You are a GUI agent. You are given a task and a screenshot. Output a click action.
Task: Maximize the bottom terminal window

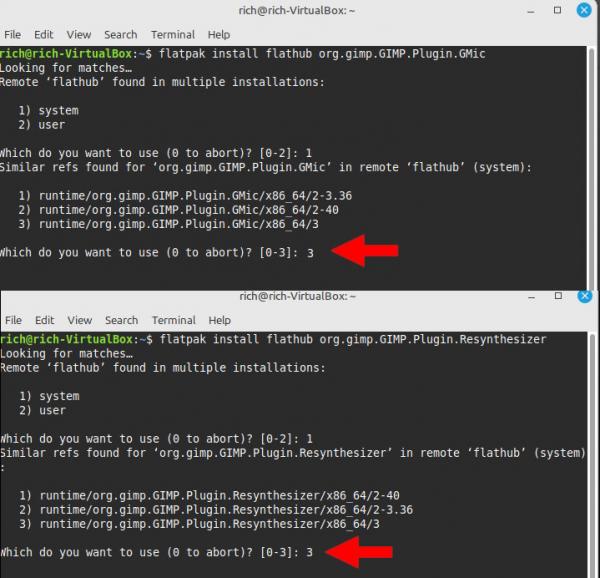point(558,296)
